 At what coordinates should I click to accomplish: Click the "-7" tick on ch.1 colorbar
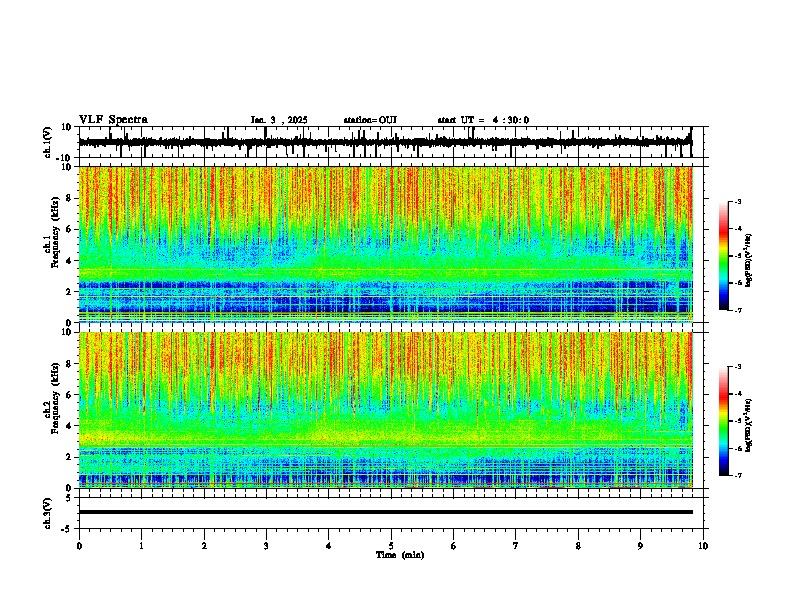pyautogui.click(x=738, y=310)
